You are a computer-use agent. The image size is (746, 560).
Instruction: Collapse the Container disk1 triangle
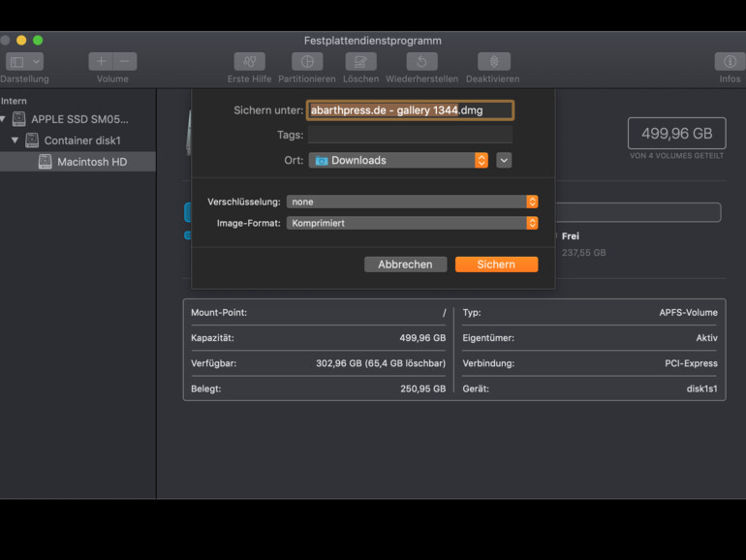pyautogui.click(x=15, y=140)
